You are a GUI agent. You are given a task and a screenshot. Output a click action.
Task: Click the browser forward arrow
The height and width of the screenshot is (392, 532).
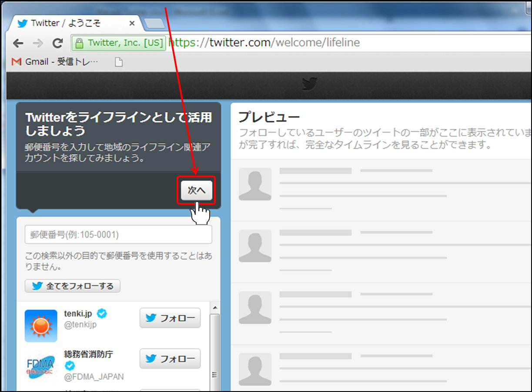[x=38, y=43]
